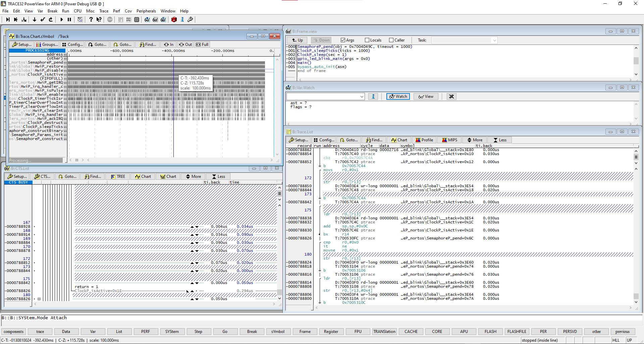The width and height of the screenshot is (644, 344).
Task: Click the glasses-with-plus watch variable icon
Action: click(147, 19)
